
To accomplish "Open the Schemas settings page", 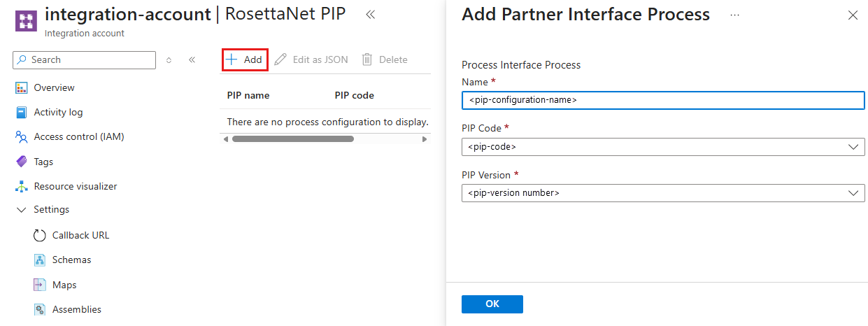I will point(71,260).
